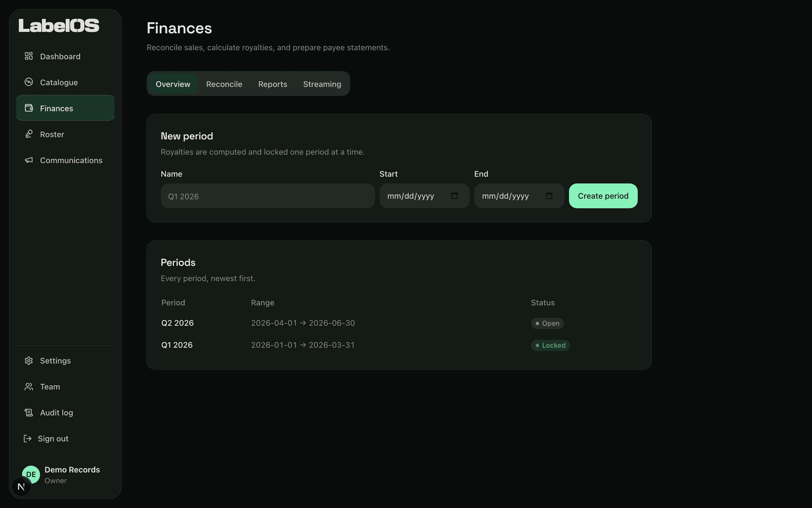Open the Start date calendar picker icon
This screenshot has width=812, height=508.
454,196
